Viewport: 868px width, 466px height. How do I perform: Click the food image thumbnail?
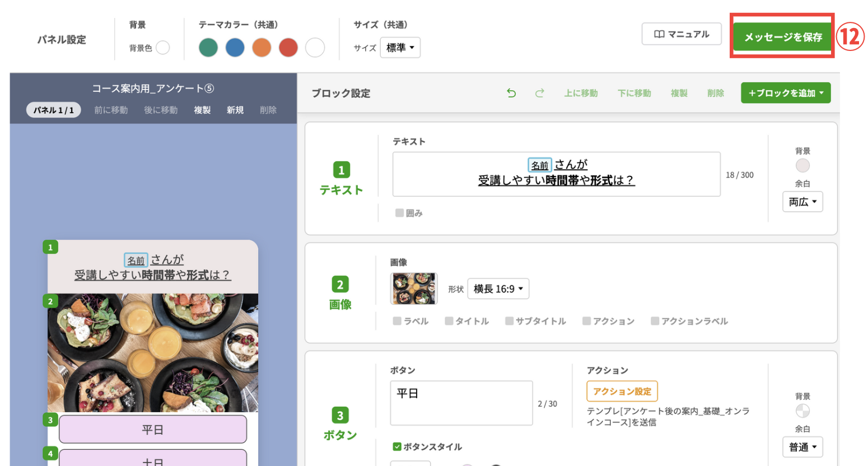coord(414,289)
